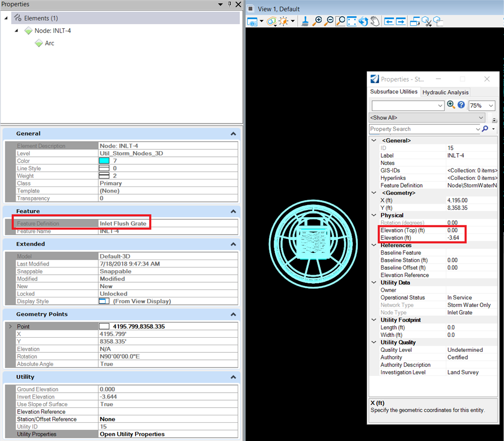
Task: Click the blue help question mark icon
Action: [x=461, y=105]
